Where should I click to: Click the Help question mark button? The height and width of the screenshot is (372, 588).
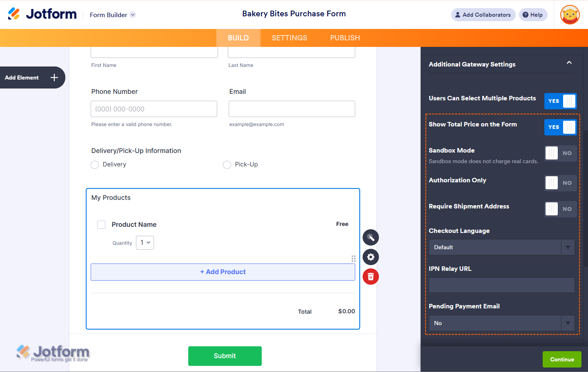pos(533,15)
